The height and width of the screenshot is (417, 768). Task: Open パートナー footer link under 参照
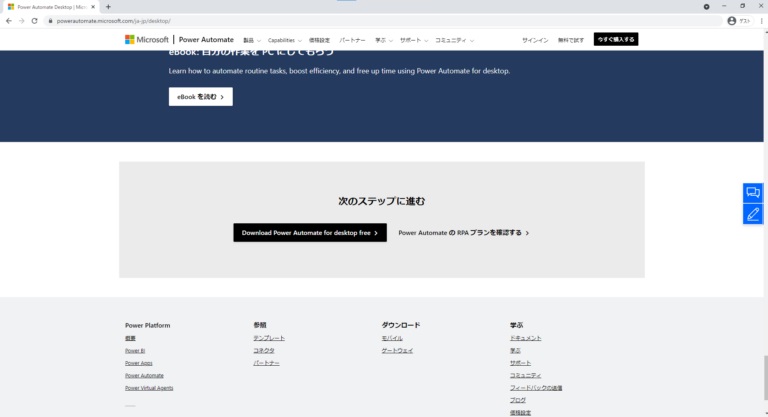tap(266, 363)
